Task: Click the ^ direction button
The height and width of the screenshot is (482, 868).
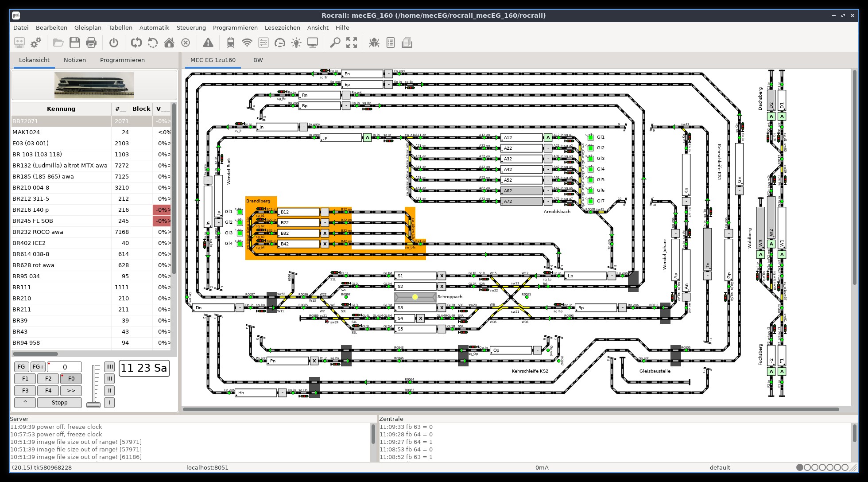Action: [x=25, y=403]
